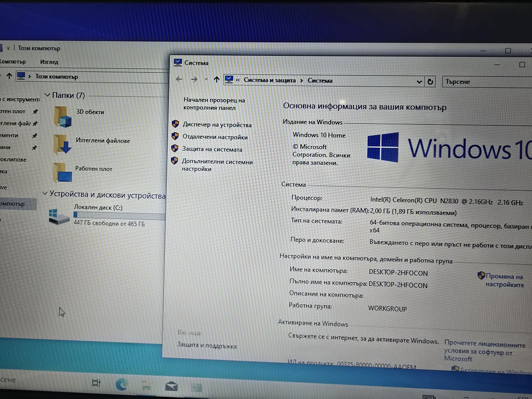Click shield icon beside Допълнителни системни настройки

pos(174,160)
